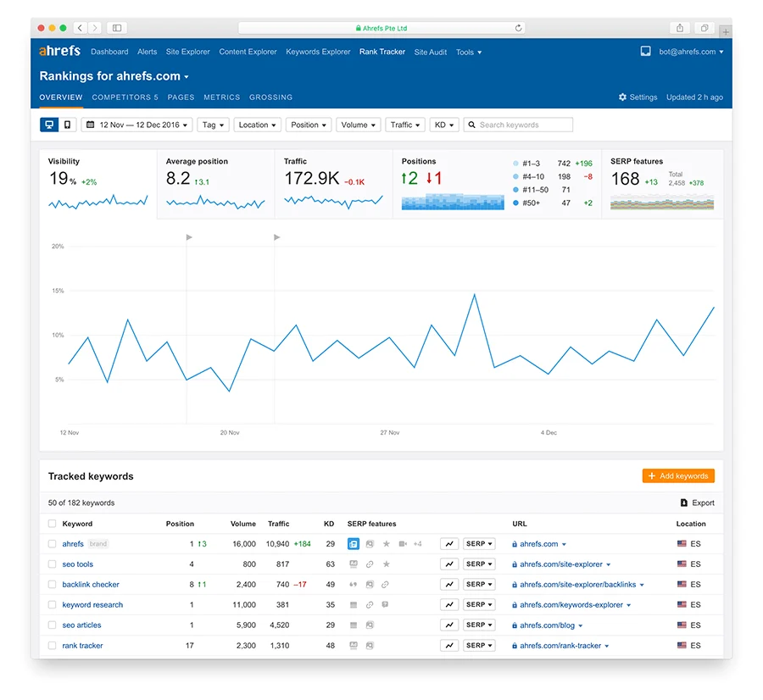The width and height of the screenshot is (763, 700).
Task: Select the desktop device icon
Action: [x=48, y=124]
